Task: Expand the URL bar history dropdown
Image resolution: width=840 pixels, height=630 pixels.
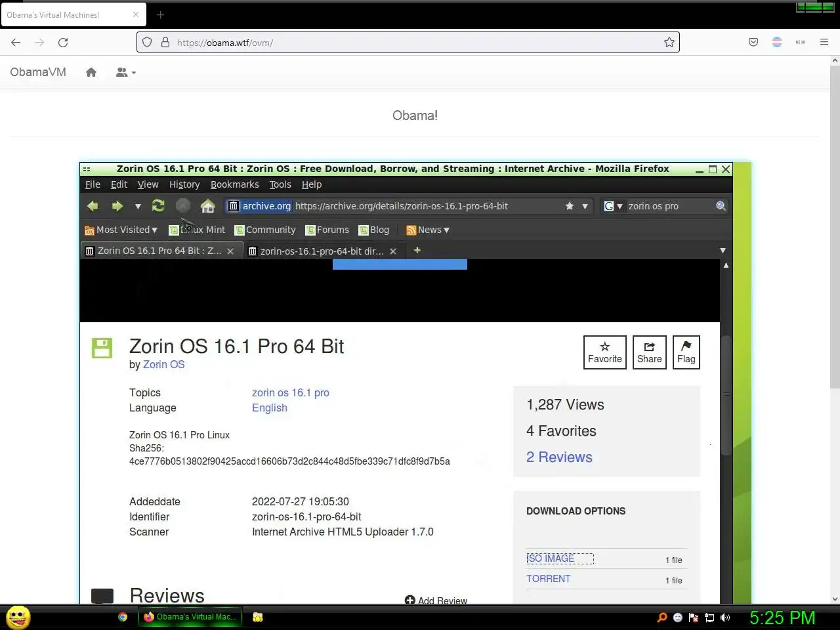Action: (585, 206)
